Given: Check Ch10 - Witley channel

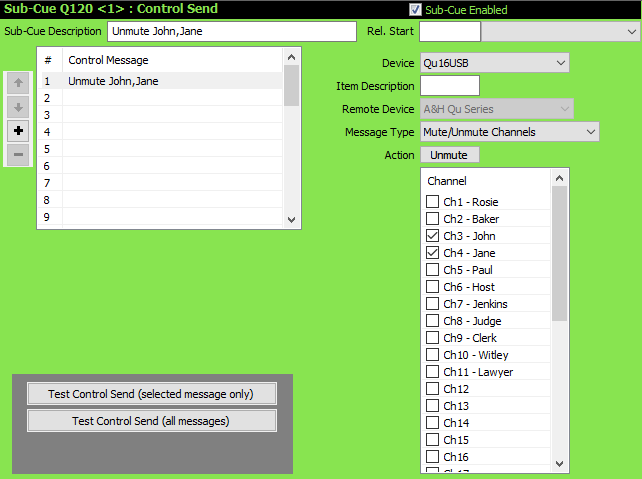Looking at the screenshot, I should tap(432, 355).
